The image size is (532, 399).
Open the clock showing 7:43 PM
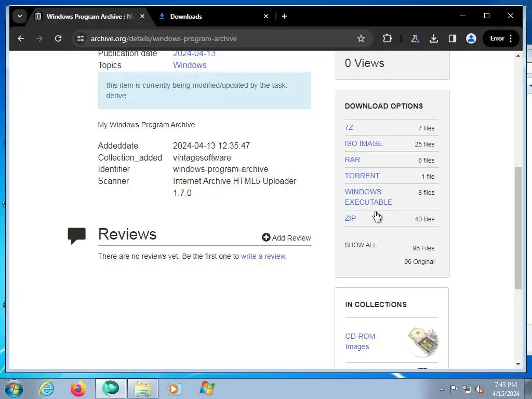tap(506, 389)
